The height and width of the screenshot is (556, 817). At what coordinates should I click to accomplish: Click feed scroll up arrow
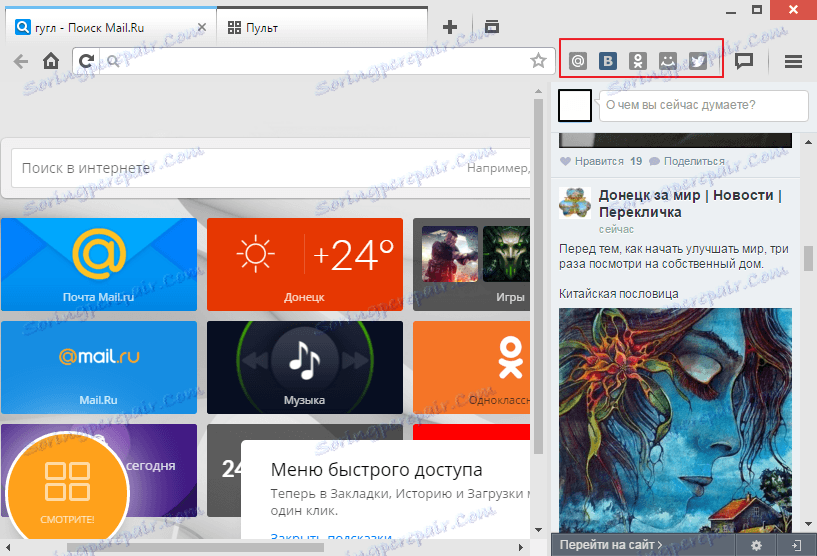(809, 142)
